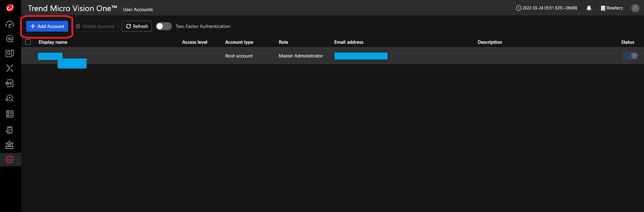Click the Trend Micro Vision One title
644x212 pixels.
click(72, 8)
